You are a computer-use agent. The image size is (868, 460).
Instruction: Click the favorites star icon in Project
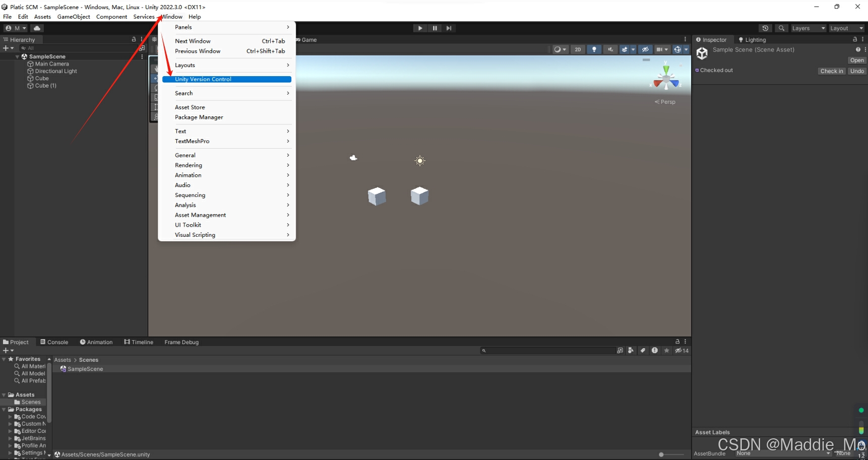[x=667, y=351]
